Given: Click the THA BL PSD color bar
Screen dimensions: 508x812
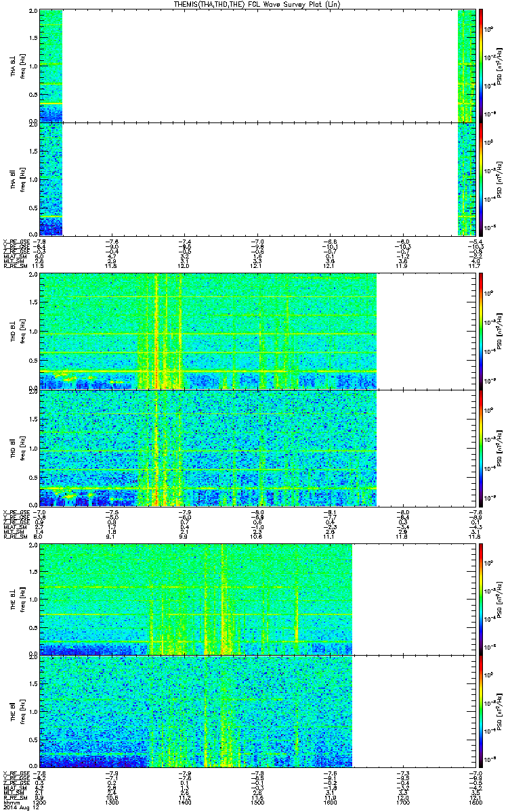Looking at the screenshot, I should 482,66.
